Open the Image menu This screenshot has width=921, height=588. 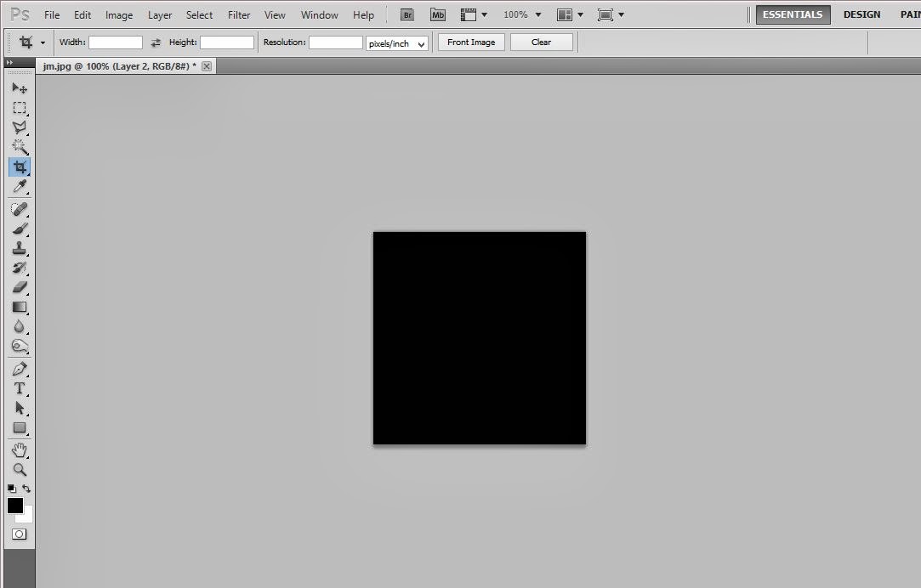click(119, 15)
